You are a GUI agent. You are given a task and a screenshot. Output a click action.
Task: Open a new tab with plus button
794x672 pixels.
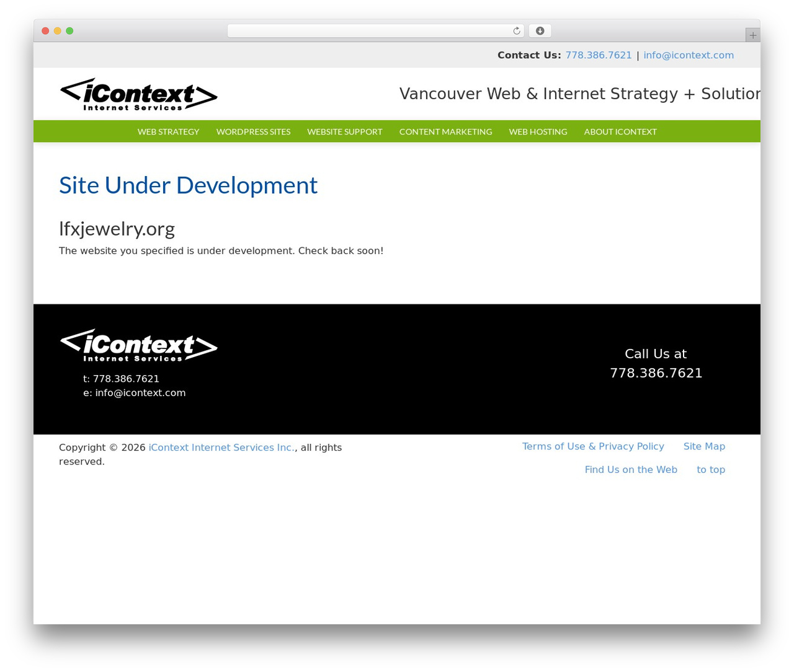pyautogui.click(x=752, y=35)
